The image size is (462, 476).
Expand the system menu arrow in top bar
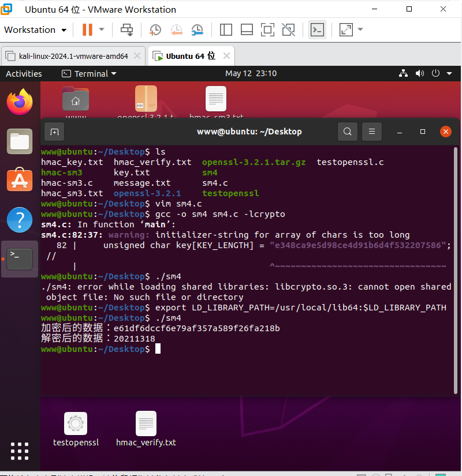[x=449, y=74]
